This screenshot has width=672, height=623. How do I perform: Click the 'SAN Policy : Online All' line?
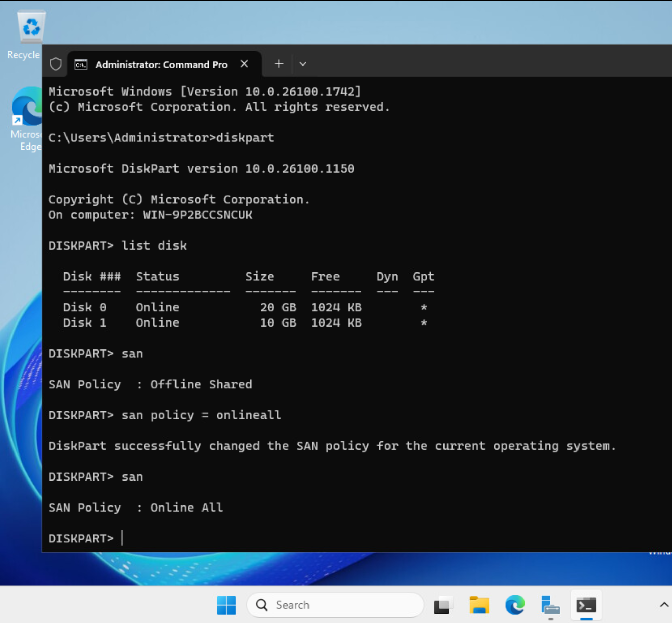tap(136, 508)
